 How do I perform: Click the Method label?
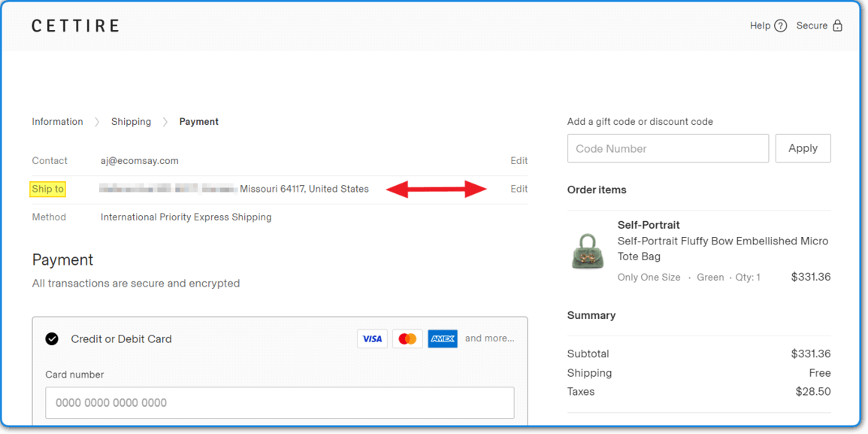[x=50, y=217]
